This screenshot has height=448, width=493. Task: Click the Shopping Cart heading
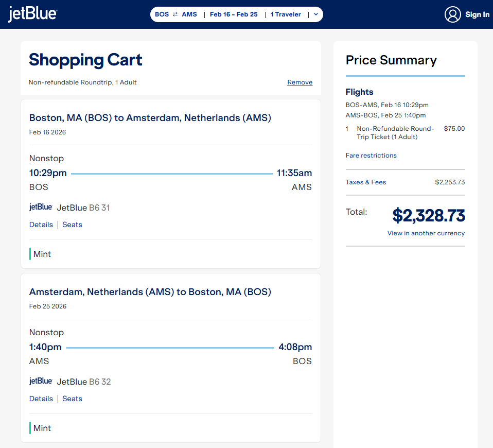coord(85,60)
